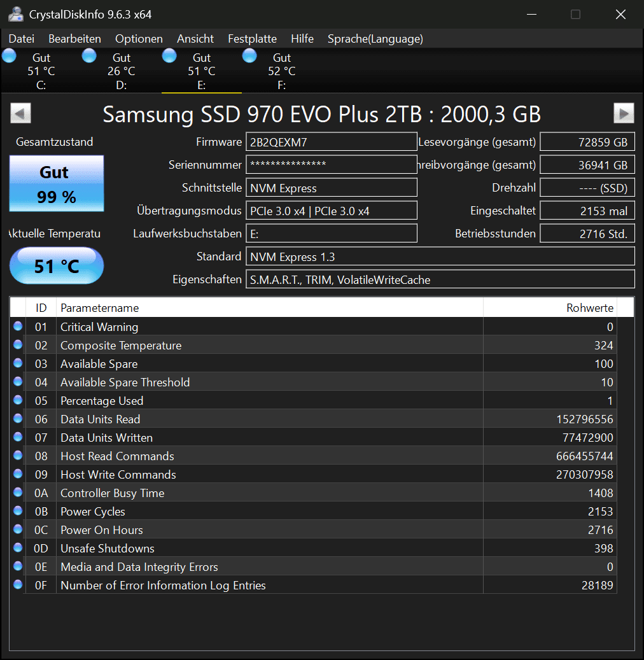Switch to drive F: tab at 52 °C
Screen dimensions: 644x660
point(282,71)
